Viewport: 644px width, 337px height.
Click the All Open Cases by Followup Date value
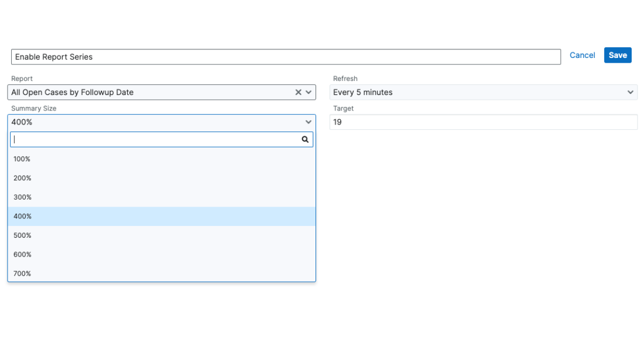pyautogui.click(x=72, y=92)
